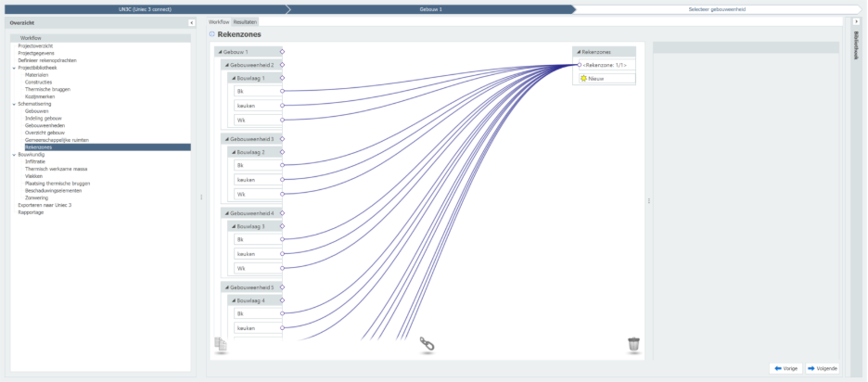Collapse the Overzicht panel with arrow icon
Screen dimensions: 868x382
[191, 21]
